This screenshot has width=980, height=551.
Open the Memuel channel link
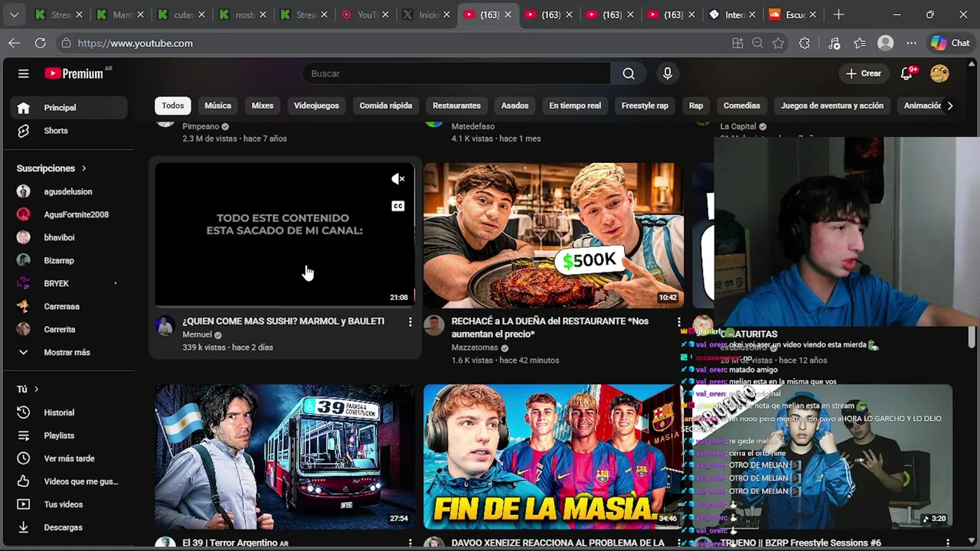coord(197,334)
